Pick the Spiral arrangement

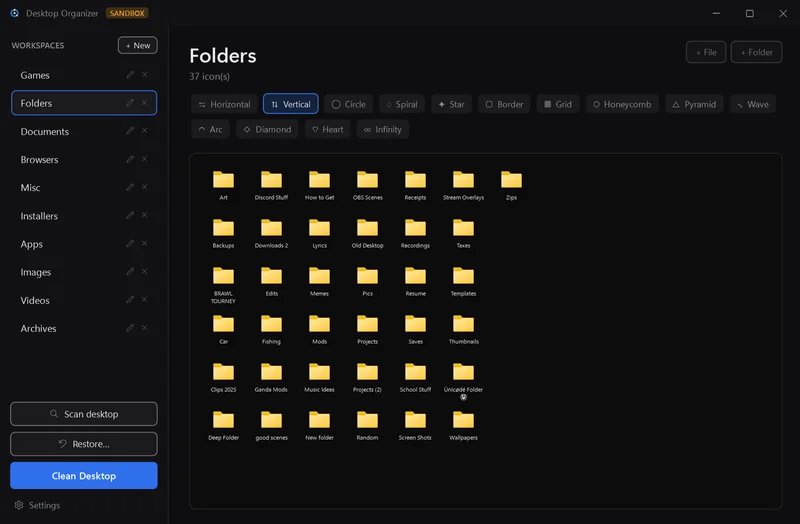(402, 104)
